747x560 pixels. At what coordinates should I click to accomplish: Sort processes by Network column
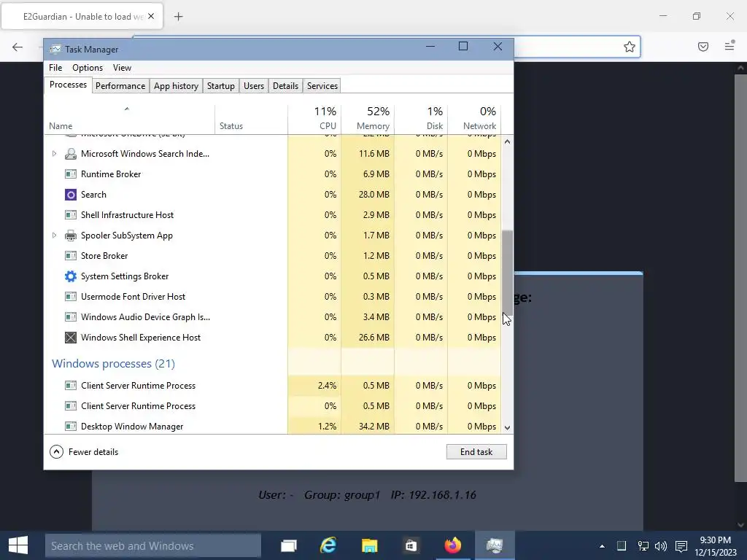tap(474, 119)
